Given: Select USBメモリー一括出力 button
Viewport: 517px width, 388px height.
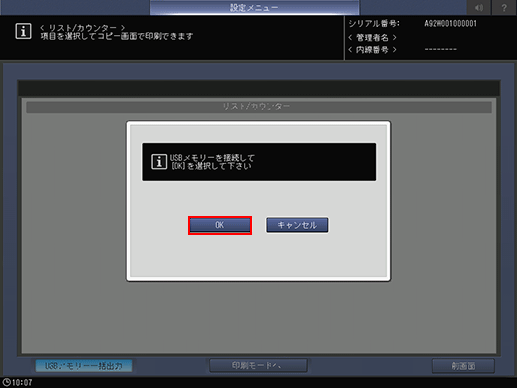Looking at the screenshot, I should tap(84, 366).
